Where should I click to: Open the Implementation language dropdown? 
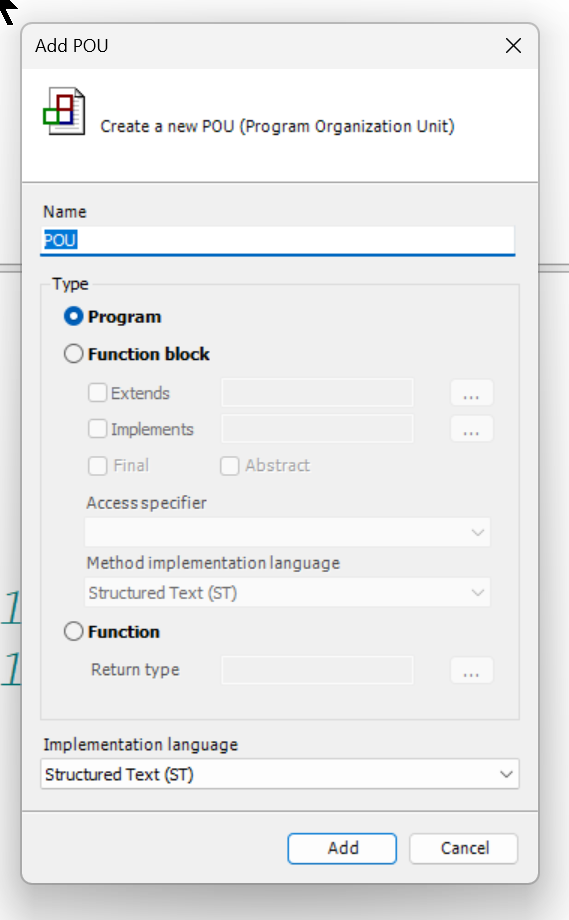point(280,774)
